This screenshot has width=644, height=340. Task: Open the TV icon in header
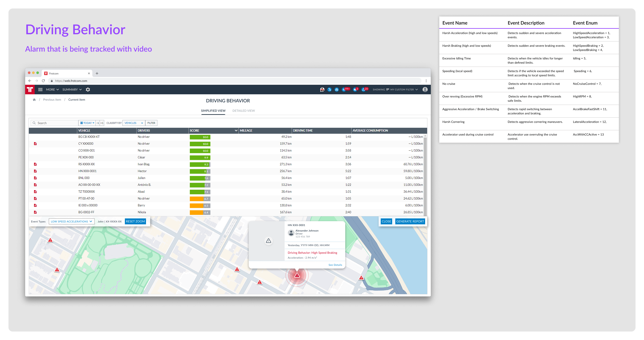click(x=337, y=90)
